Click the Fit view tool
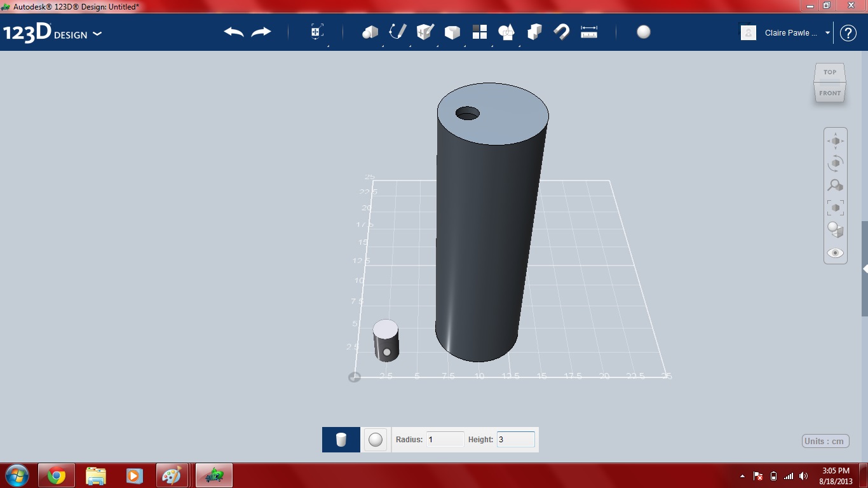Viewport: 868px width, 488px height. 835,208
